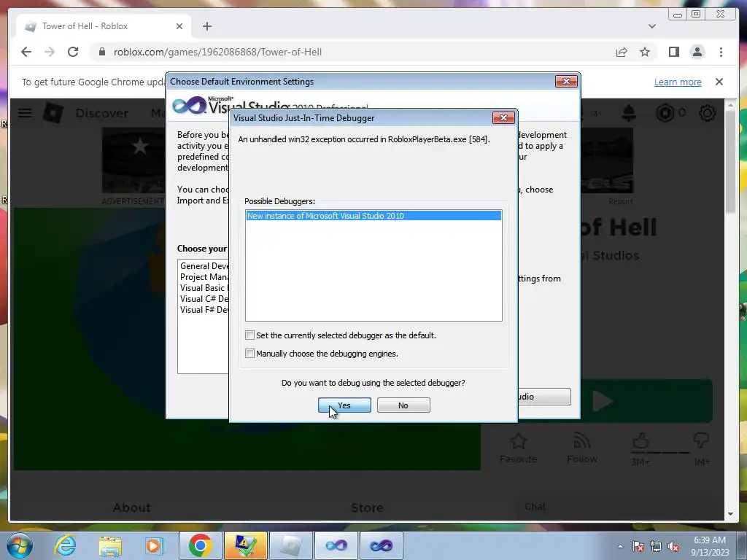747x560 pixels.
Task: Switch to Google Chrome in the taskbar
Action: (200, 545)
